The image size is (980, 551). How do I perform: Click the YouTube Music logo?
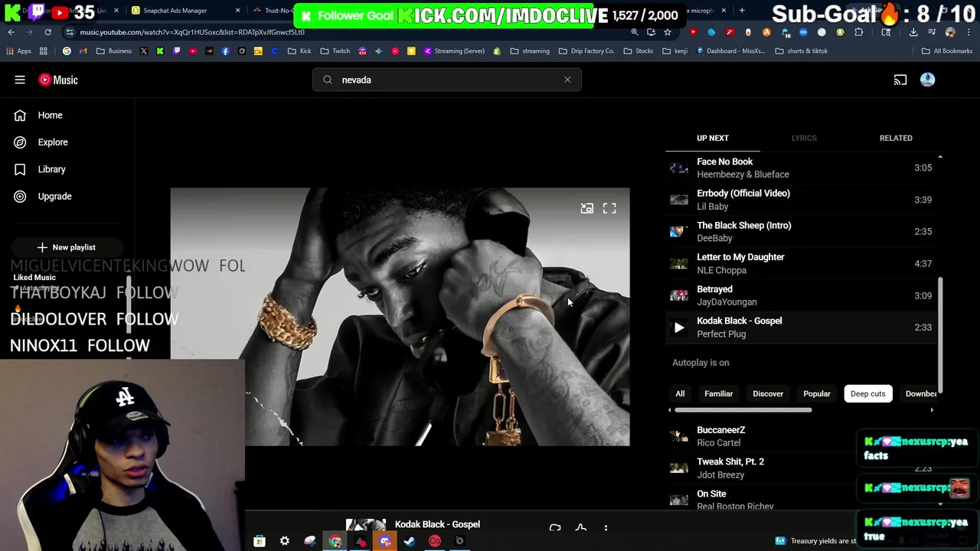[58, 80]
